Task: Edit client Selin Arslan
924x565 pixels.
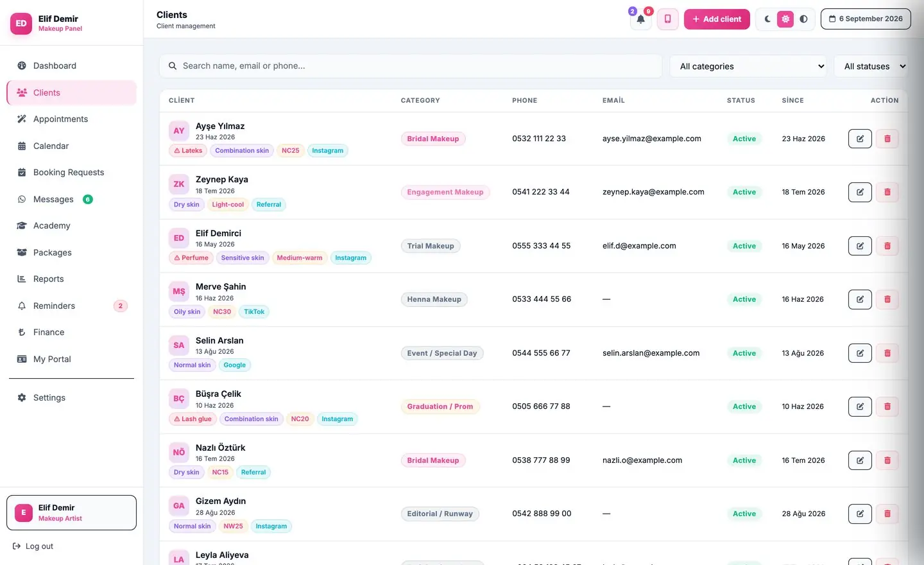Action: [860, 353]
